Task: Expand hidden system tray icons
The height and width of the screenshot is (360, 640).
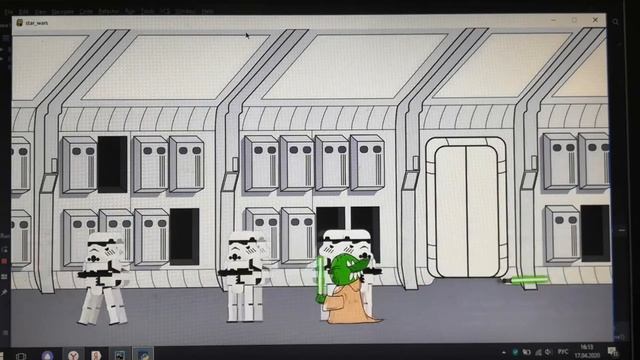Action: click(504, 352)
